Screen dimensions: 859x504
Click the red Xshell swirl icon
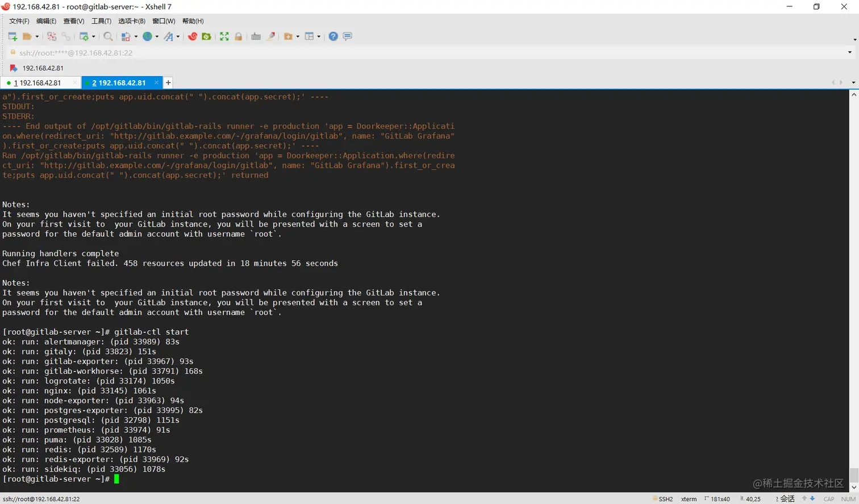pos(193,36)
